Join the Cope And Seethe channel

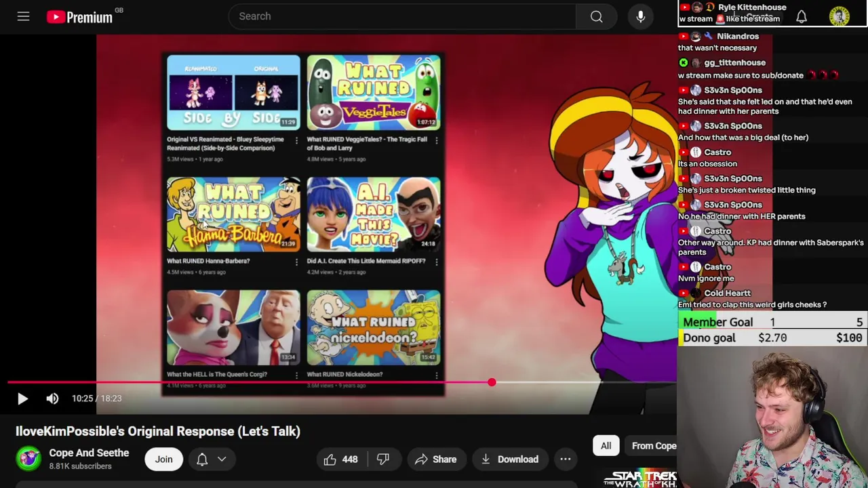point(163,459)
